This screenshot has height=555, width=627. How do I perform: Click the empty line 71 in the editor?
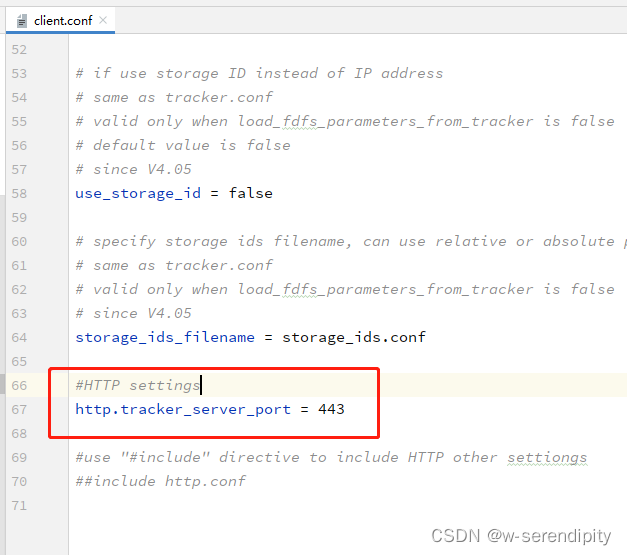(300, 505)
